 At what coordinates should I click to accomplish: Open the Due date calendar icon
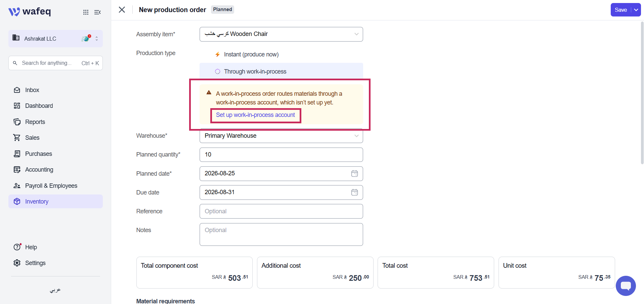354,192
